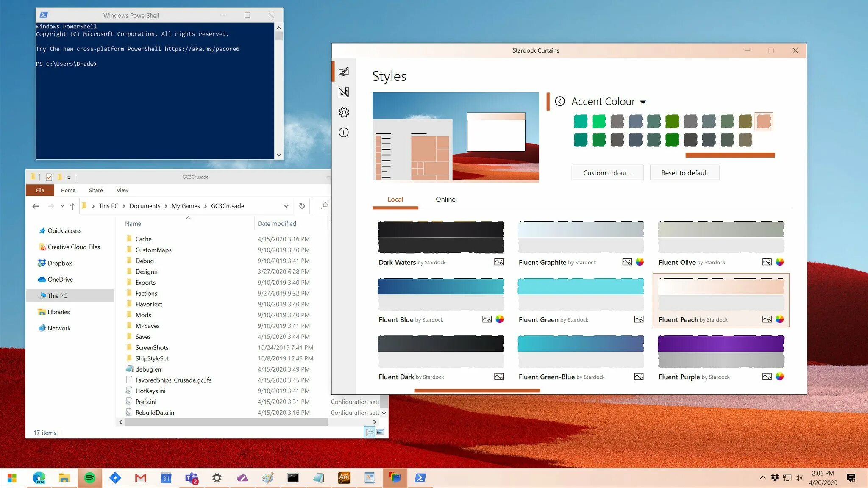868x488 pixels.
Task: Switch to the Local styles tab
Action: (x=395, y=199)
